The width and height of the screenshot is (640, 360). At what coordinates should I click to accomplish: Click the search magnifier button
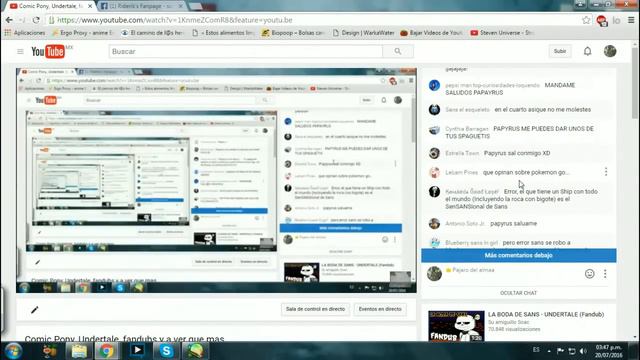coord(398,51)
